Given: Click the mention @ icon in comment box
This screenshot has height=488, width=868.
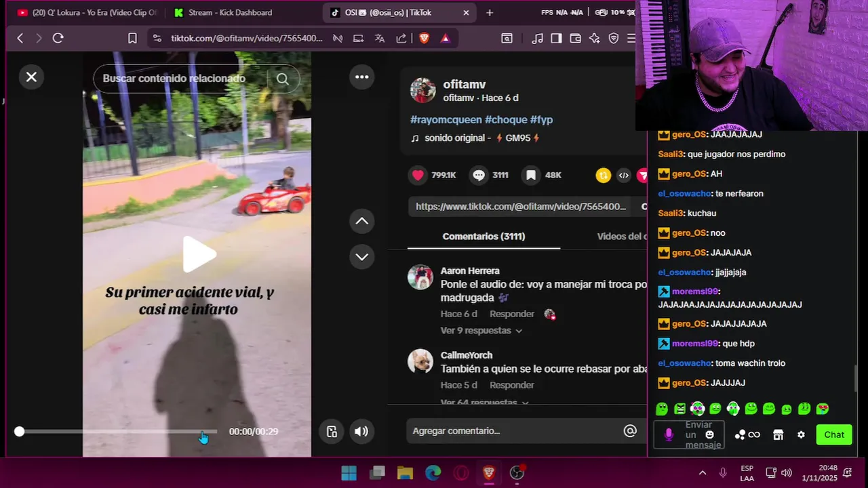Looking at the screenshot, I should [x=630, y=430].
